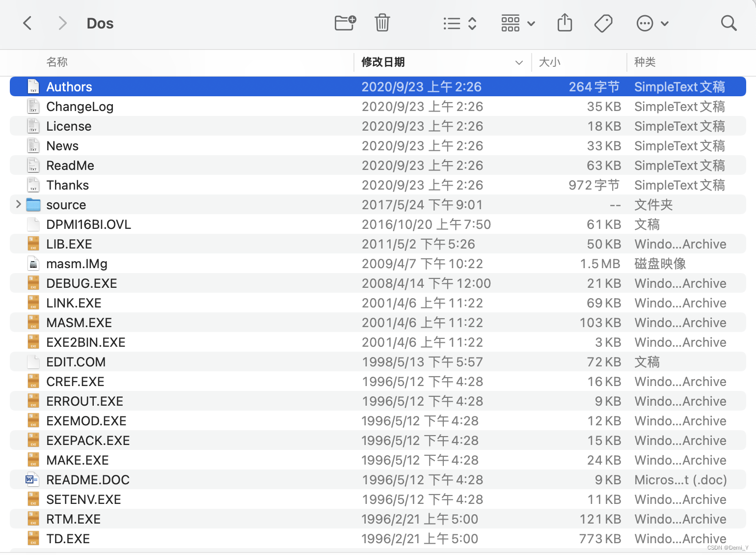Open the Trash icon in the toolbar
The image size is (756, 555).
click(382, 23)
